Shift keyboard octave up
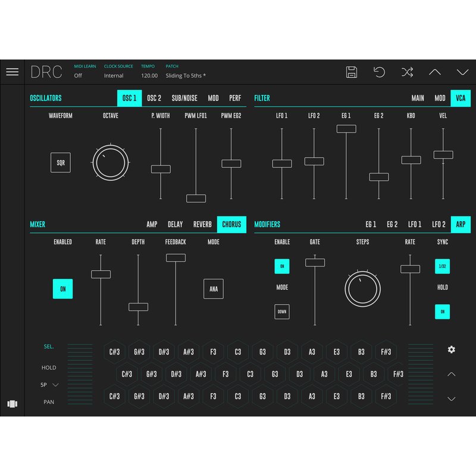The height and width of the screenshot is (476, 476). (x=451, y=374)
